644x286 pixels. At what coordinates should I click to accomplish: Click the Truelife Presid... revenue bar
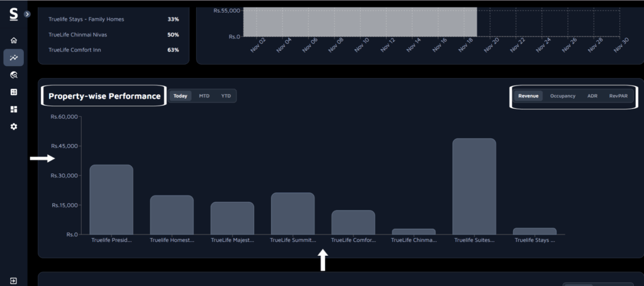click(111, 200)
